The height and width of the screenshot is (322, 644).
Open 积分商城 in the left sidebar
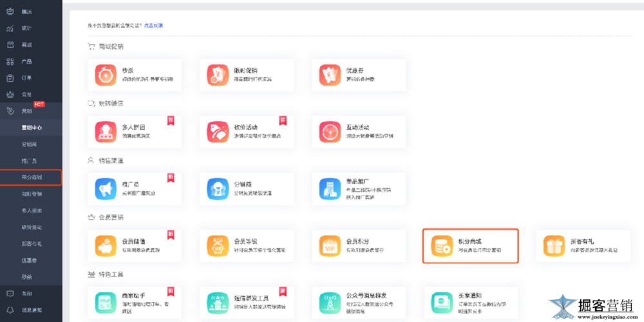coord(32,176)
